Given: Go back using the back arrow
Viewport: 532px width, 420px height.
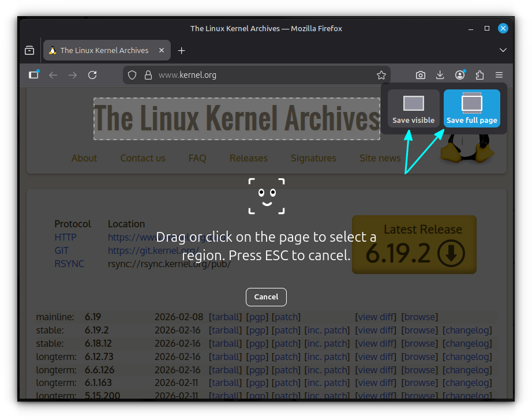Looking at the screenshot, I should (53, 75).
